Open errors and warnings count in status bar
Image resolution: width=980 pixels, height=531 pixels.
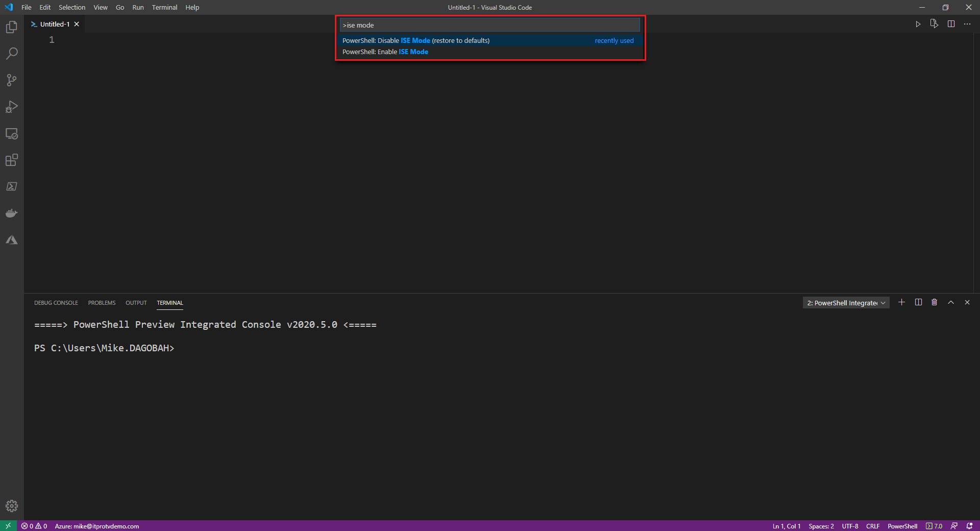coord(34,526)
